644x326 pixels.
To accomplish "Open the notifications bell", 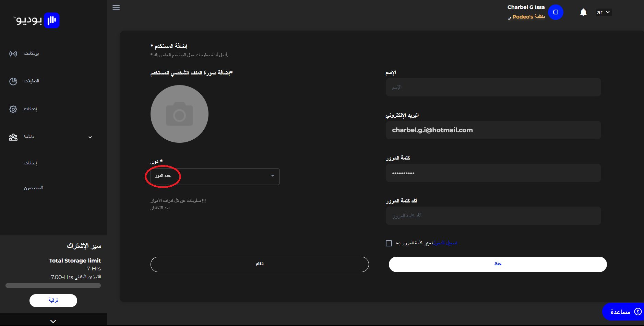I will (x=583, y=12).
